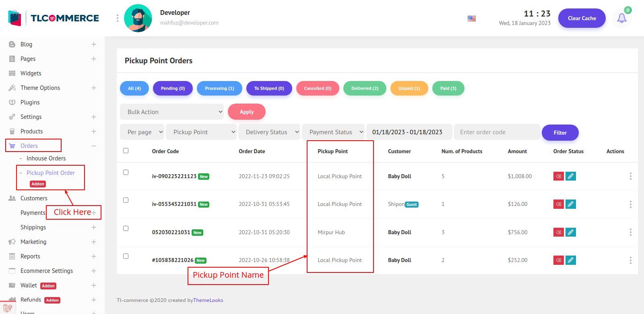Screen dimensions: 644x314
Task: Click edit pencil icon for order 052030221031
Action: point(570,232)
